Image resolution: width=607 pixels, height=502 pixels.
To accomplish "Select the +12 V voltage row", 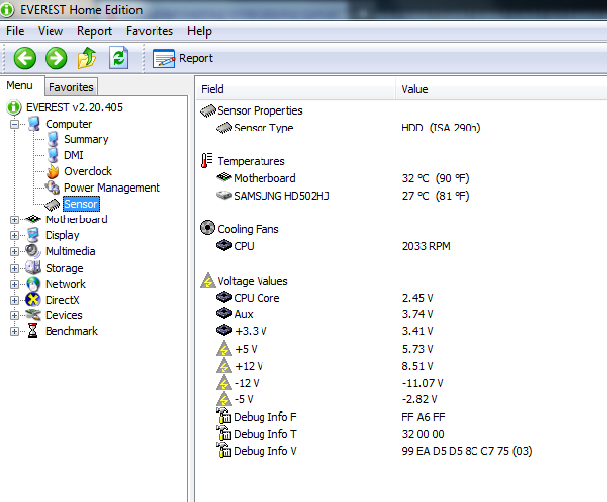I will pyautogui.click(x=401, y=366).
